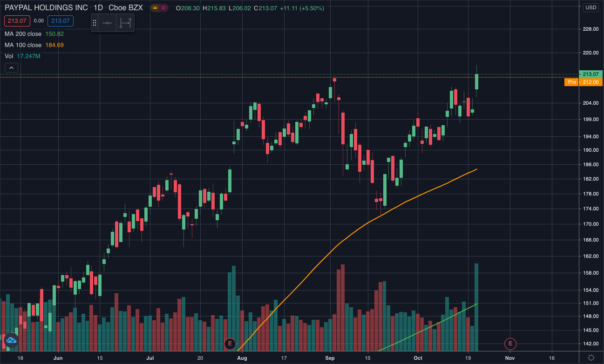Click the 220.00 price axis label

point(590,53)
